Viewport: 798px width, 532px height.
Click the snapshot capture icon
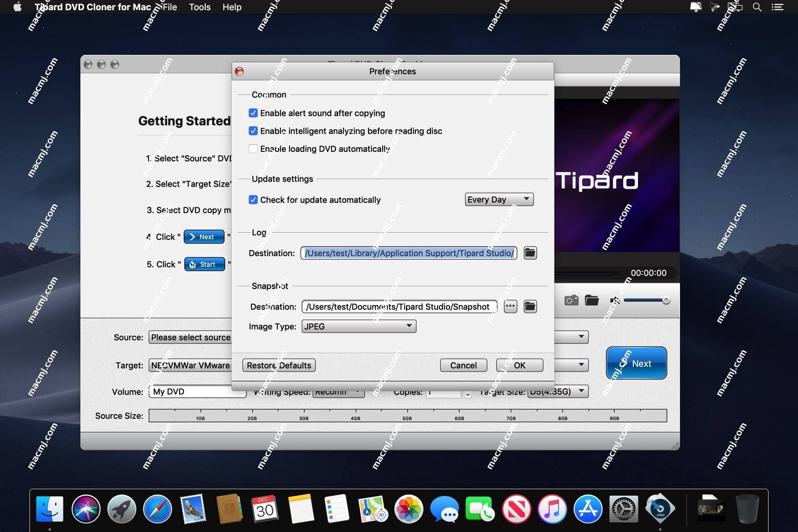tap(569, 300)
